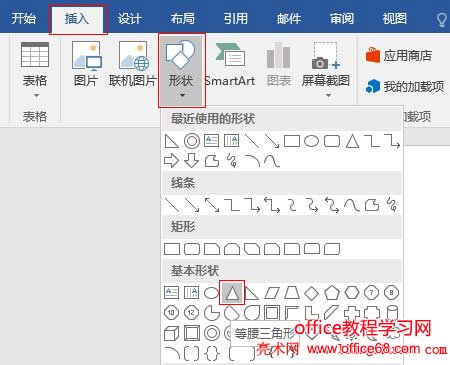Select highlighted 等腰三角形 in 基本形状
450x365 pixels.
pos(232,293)
